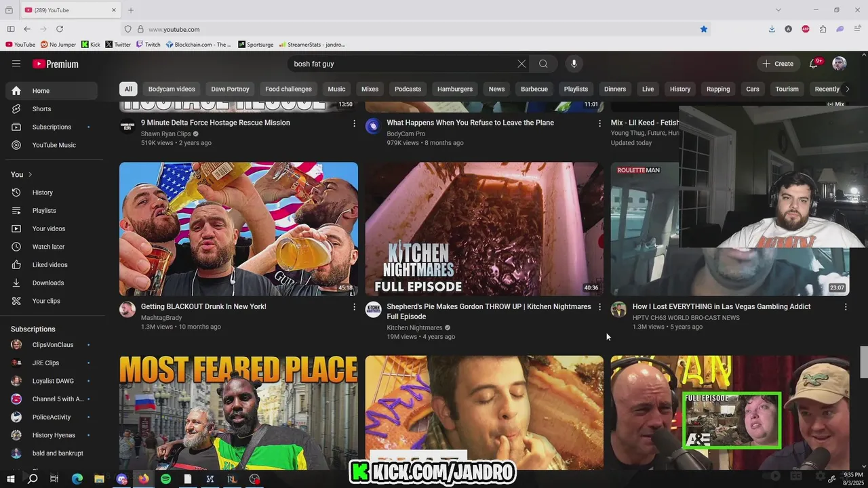Select the 'Hamburgers' filter chip
Screen dimensions: 868x488
(455, 89)
